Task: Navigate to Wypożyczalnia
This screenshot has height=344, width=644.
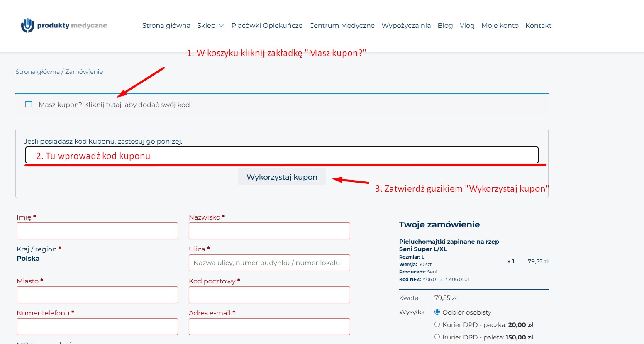Action: (x=406, y=25)
